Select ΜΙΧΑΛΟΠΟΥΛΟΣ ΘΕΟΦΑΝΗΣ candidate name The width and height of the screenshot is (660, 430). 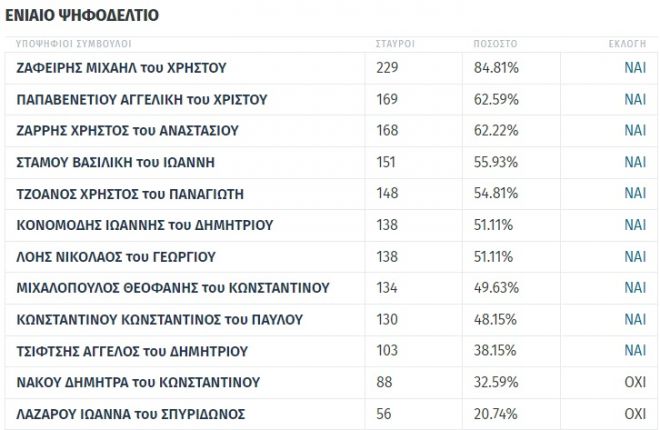pos(173,289)
